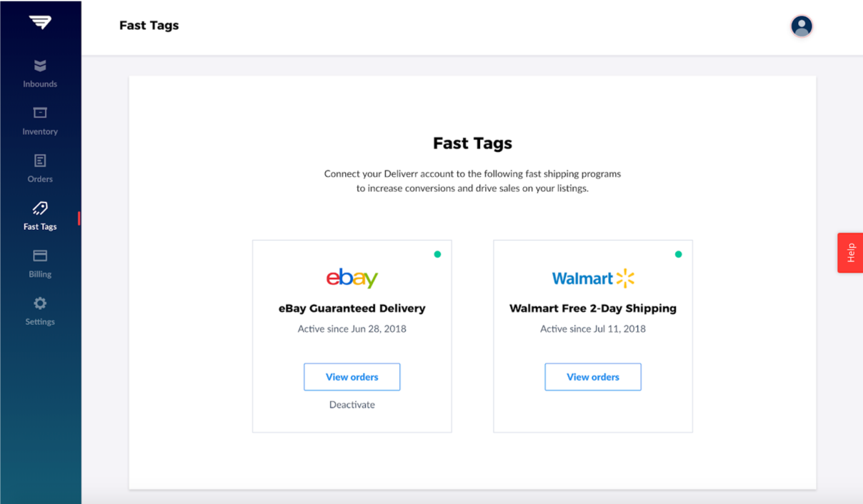Click the Deliverr logo in sidebar
The image size is (863, 504).
click(40, 22)
